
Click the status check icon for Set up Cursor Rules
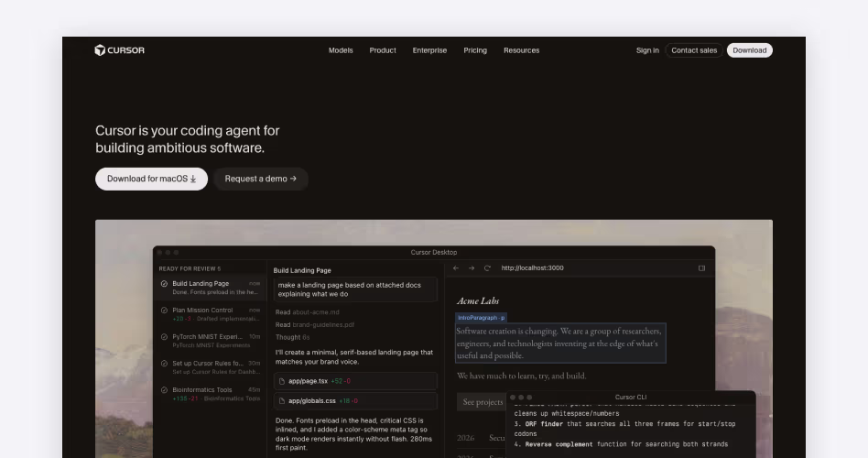tap(164, 364)
